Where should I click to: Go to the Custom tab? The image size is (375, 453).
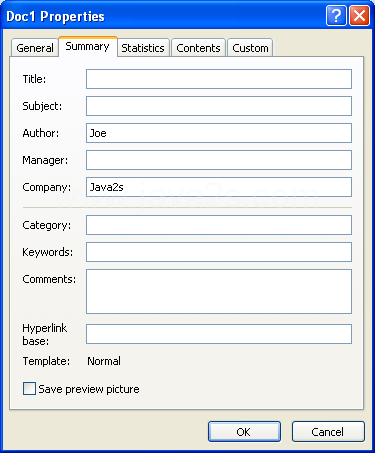[250, 48]
